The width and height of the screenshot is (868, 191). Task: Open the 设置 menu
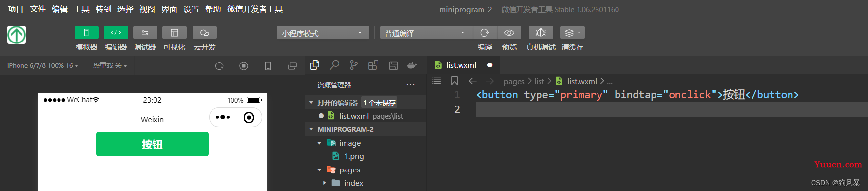pyautogui.click(x=191, y=9)
